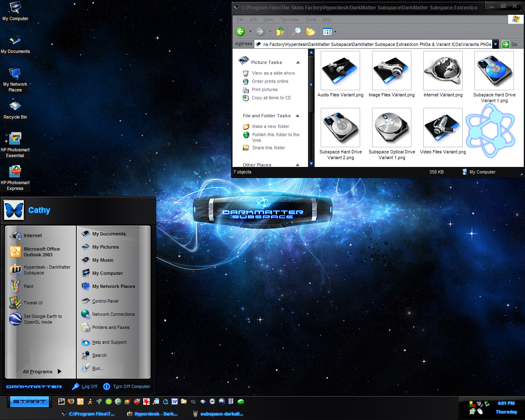This screenshot has height=420, width=525.
Task: Go back in the Explorer window
Action: [240, 32]
